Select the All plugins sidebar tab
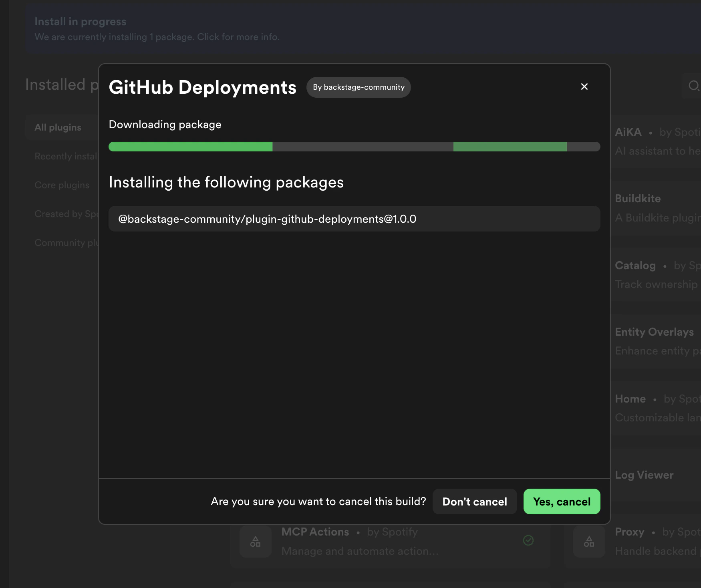The height and width of the screenshot is (588, 701). [x=62, y=127]
